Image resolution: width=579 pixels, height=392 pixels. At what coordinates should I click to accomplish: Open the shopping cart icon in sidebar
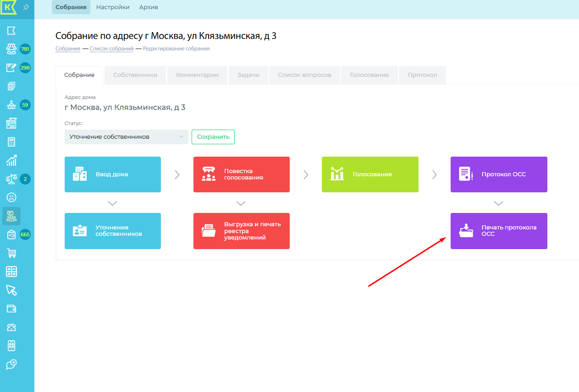(11, 253)
